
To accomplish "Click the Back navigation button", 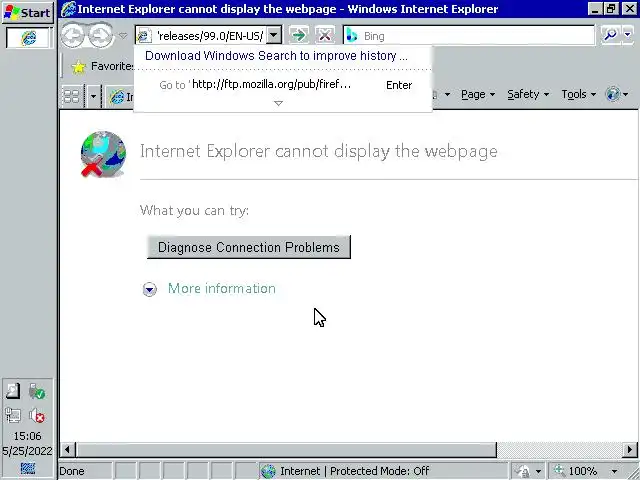I will pyautogui.click(x=73, y=36).
